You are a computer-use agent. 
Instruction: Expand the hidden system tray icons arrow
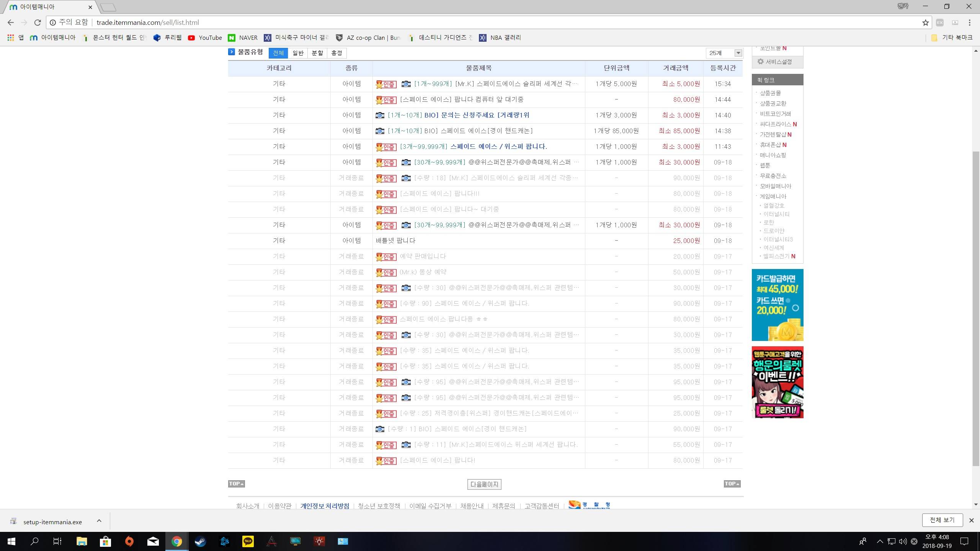click(x=880, y=541)
